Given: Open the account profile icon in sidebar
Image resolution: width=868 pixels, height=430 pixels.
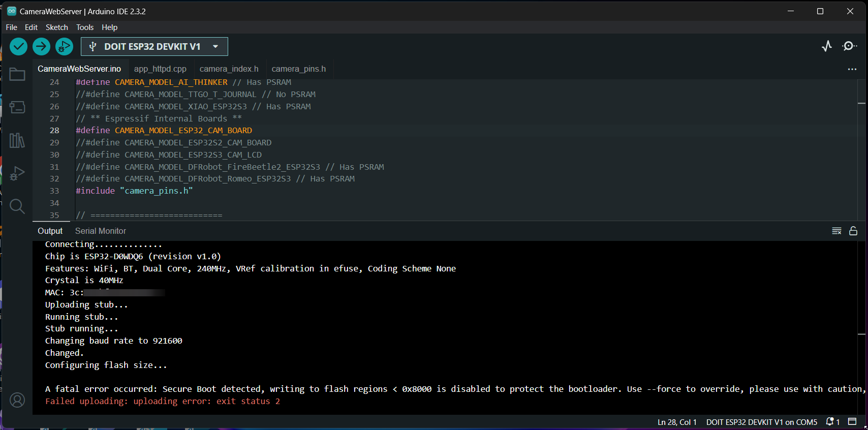Looking at the screenshot, I should (17, 401).
